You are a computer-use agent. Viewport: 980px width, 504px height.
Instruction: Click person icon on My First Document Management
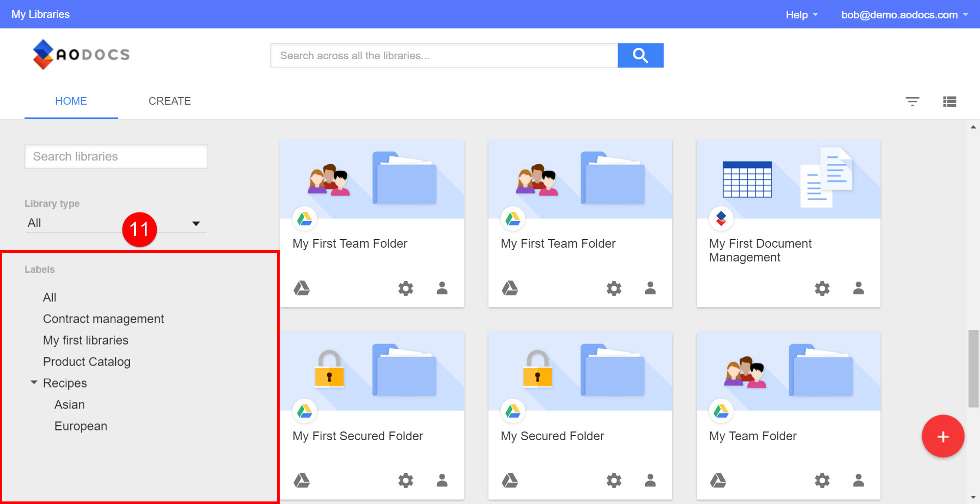click(859, 288)
